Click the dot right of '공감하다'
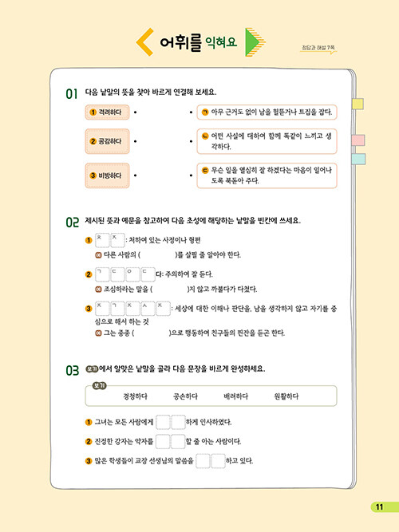 pos(135,141)
